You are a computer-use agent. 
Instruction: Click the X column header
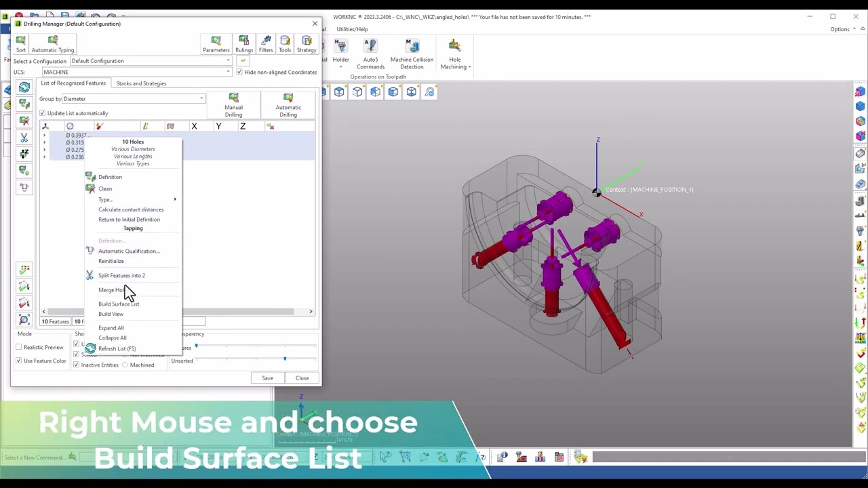point(194,126)
